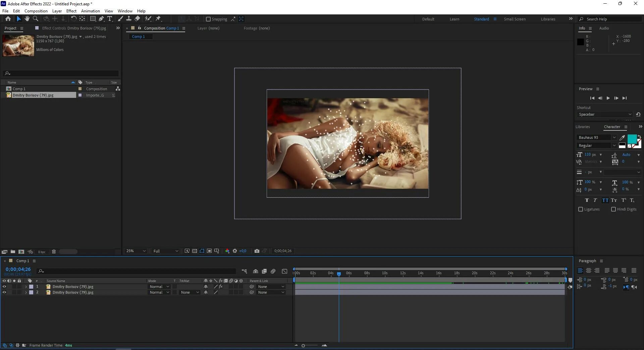Select Comp 1 in the Project panel

click(x=19, y=89)
